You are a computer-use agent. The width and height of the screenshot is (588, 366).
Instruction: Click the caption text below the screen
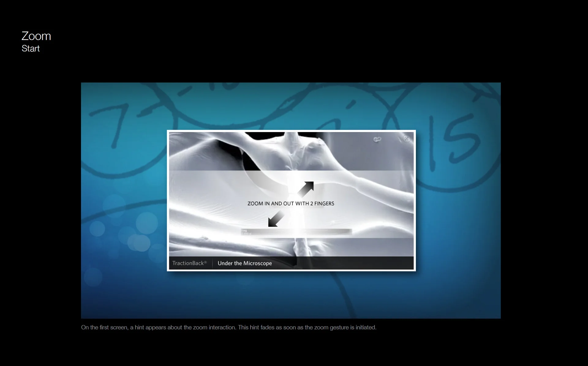(228, 327)
